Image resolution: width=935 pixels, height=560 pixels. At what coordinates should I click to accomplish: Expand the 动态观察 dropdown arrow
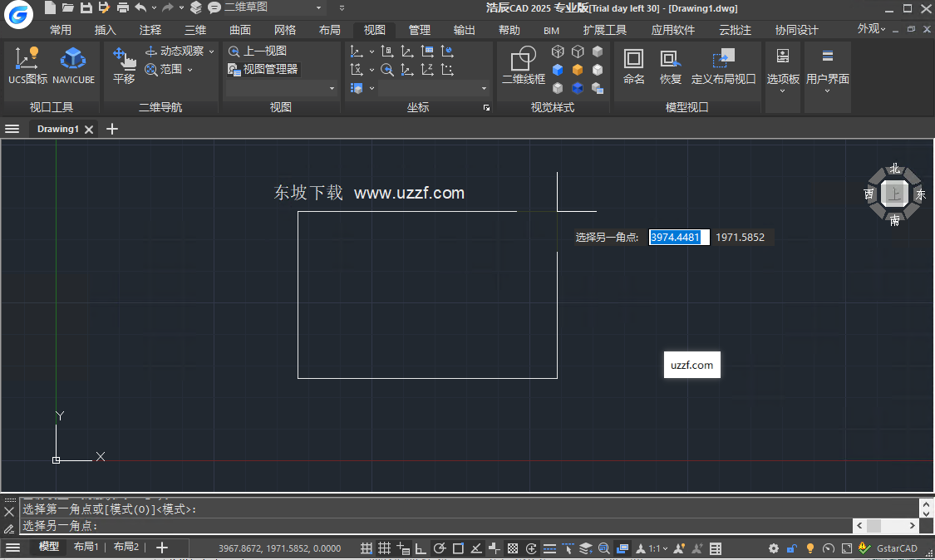pos(210,50)
